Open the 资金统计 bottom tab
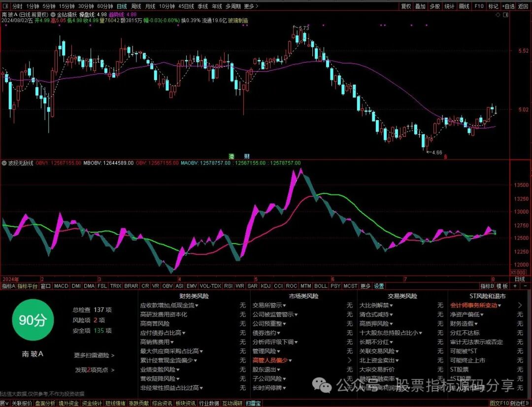532x407 pixels. click(x=92, y=404)
